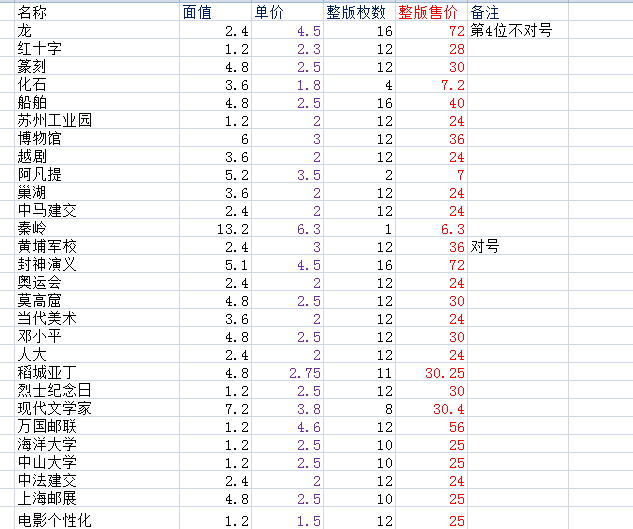Click the 莫高窟 name cell

pos(97,300)
